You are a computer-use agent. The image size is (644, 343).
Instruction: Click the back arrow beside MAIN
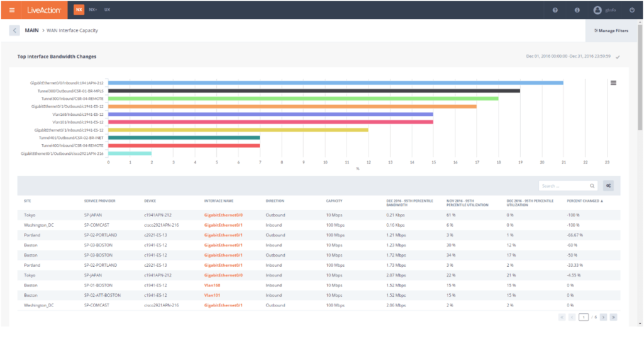click(x=15, y=30)
